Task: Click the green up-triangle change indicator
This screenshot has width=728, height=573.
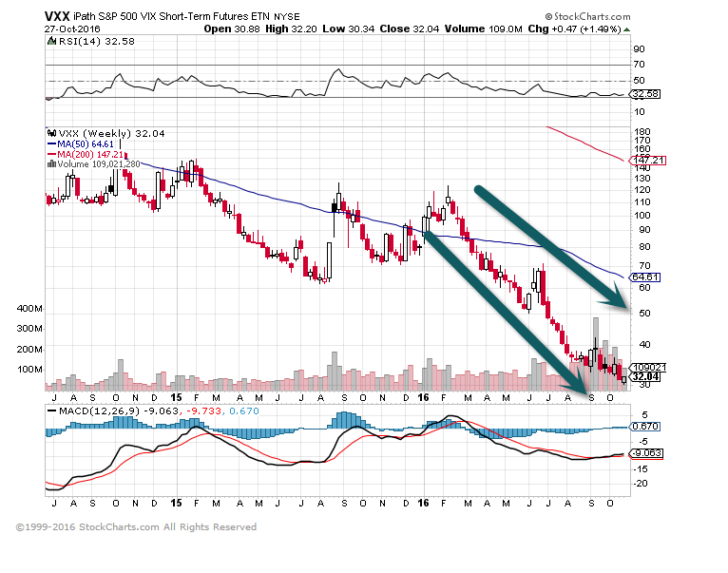Action: click(627, 29)
